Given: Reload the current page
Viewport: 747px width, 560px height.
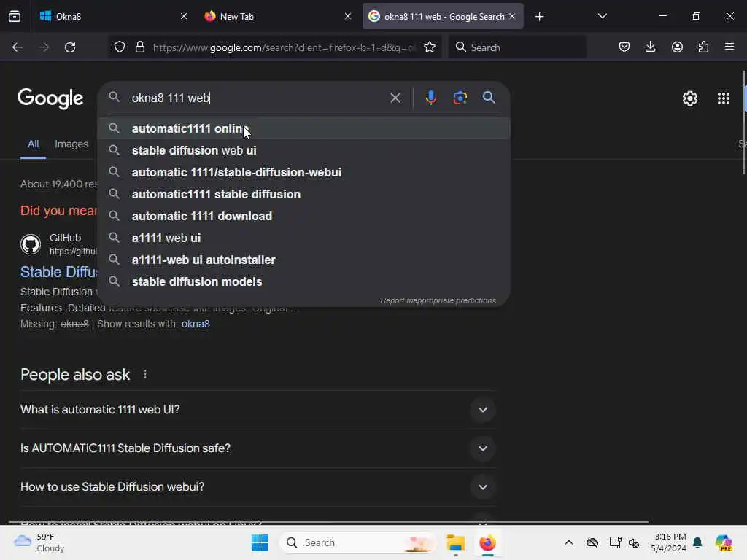Looking at the screenshot, I should (70, 47).
